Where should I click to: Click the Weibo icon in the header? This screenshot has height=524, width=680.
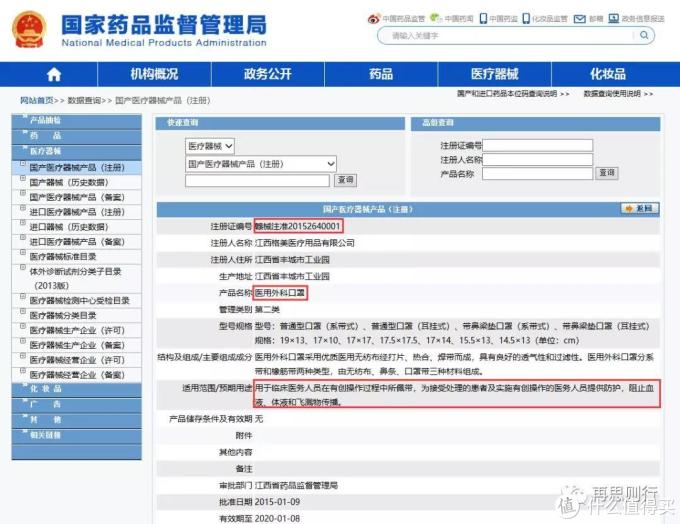[x=373, y=19]
